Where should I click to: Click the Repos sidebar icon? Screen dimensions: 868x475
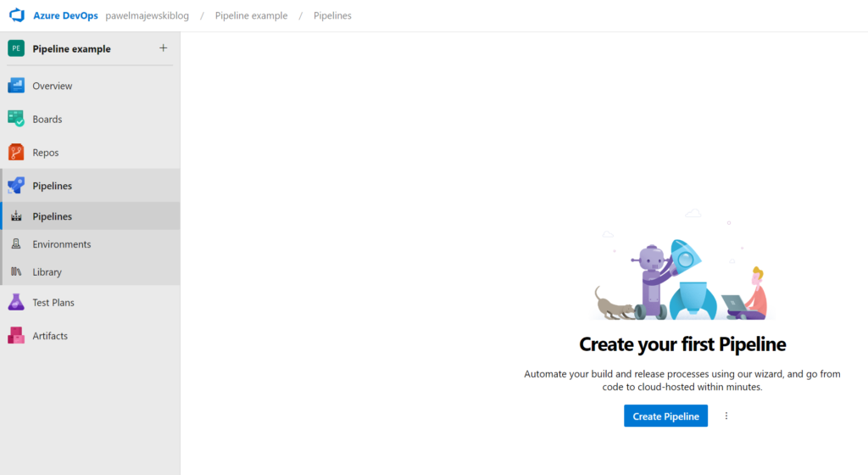tap(16, 152)
